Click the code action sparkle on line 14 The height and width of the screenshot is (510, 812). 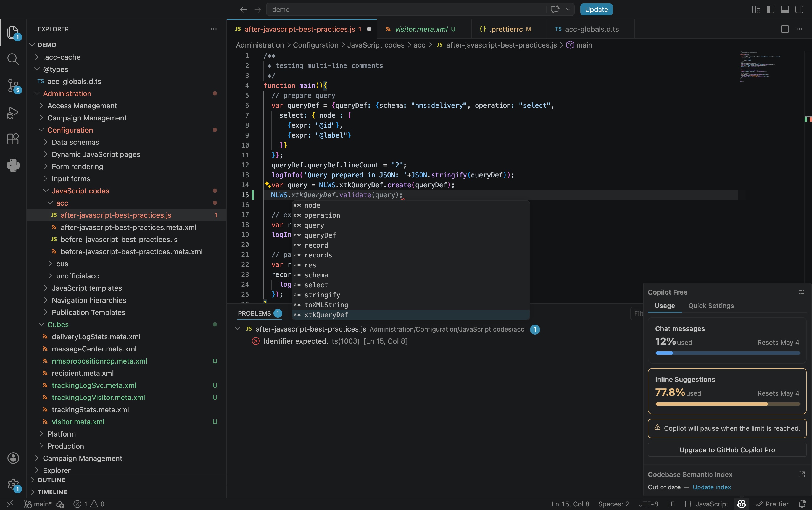(x=267, y=184)
